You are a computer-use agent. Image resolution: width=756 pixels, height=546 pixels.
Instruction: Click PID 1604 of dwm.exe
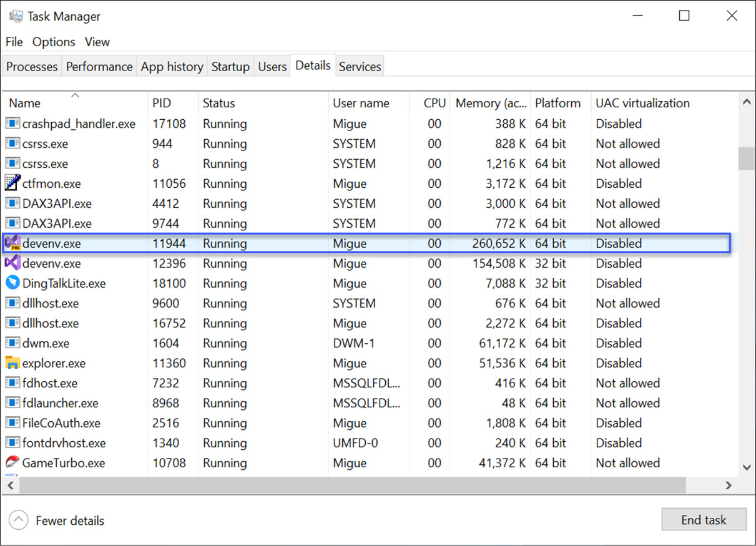click(x=165, y=343)
